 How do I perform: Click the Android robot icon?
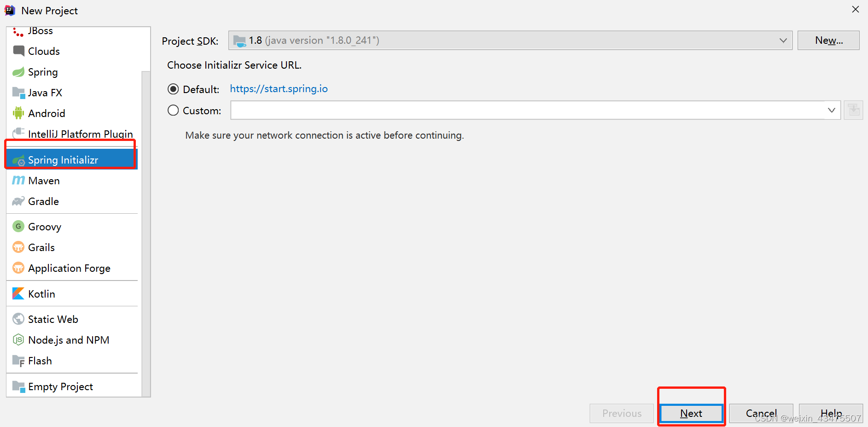point(18,113)
